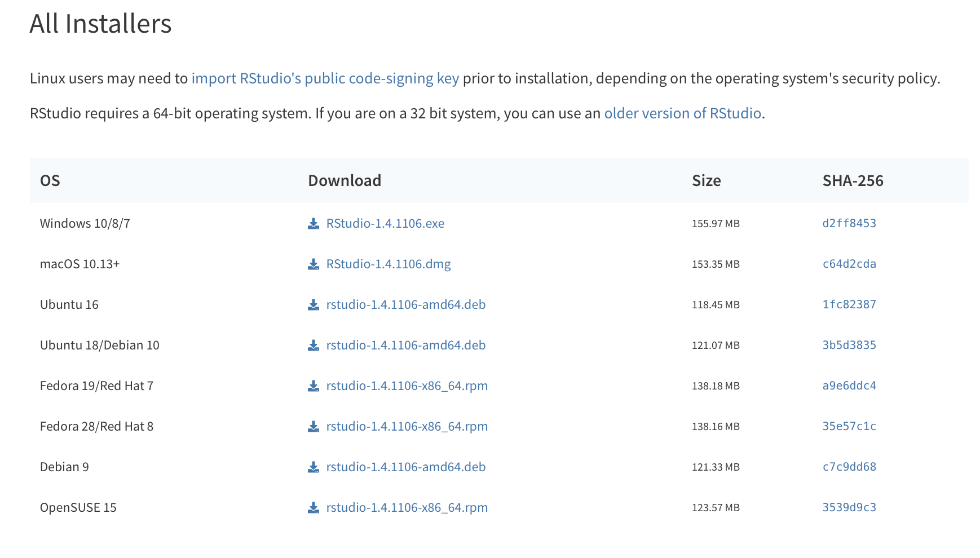The image size is (980, 558).
Task: Download the OpenSUSE 15 rpm file
Action: click(407, 507)
